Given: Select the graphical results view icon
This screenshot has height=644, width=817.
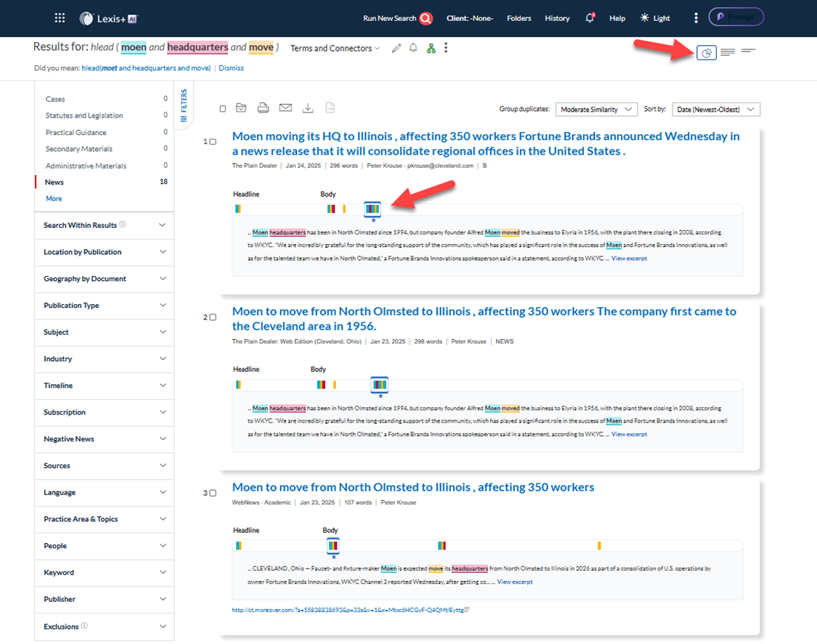Looking at the screenshot, I should click(707, 52).
